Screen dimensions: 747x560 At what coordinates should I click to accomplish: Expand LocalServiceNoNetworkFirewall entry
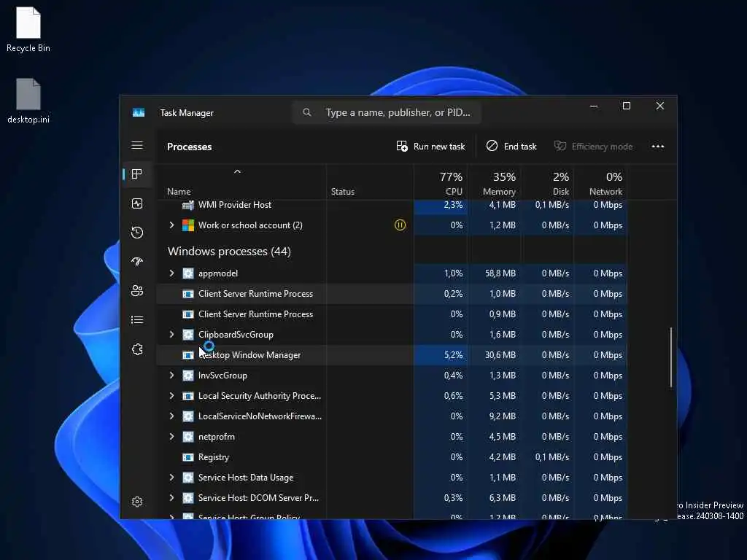coord(171,416)
